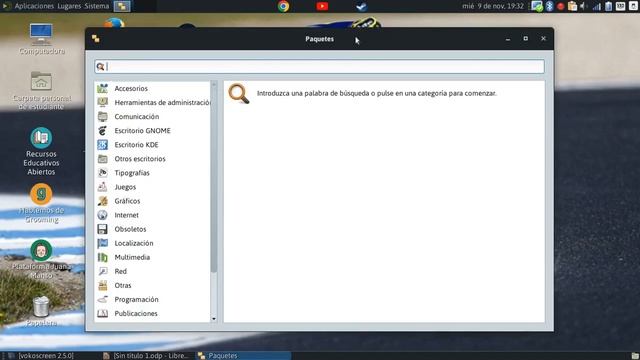Image resolution: width=640 pixels, height=360 pixels.
Task: Click the Bluetooth tray icon
Action: pyautogui.click(x=549, y=6)
